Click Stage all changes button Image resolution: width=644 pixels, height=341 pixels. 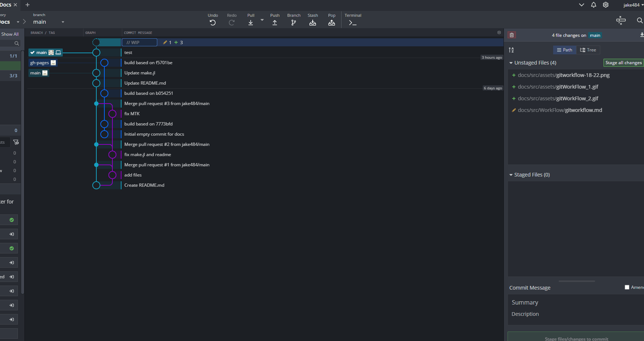623,63
